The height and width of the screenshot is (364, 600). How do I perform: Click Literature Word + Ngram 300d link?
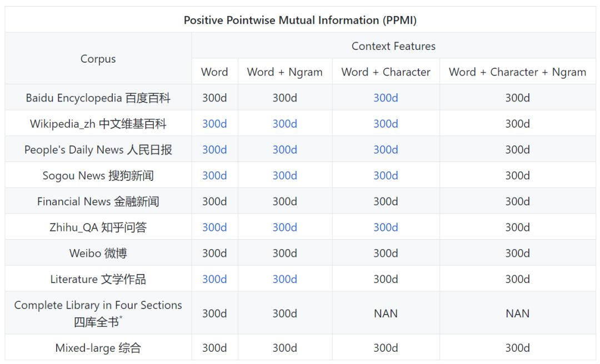284,279
